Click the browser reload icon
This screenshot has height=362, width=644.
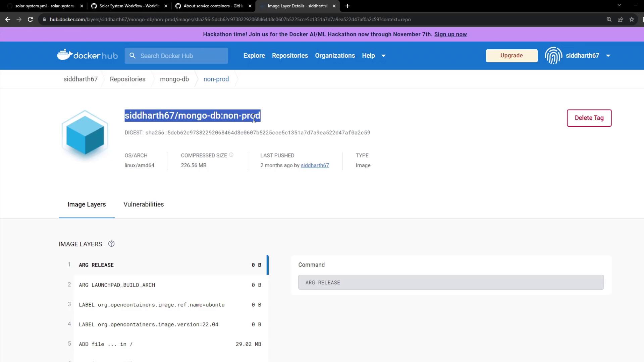click(30, 19)
